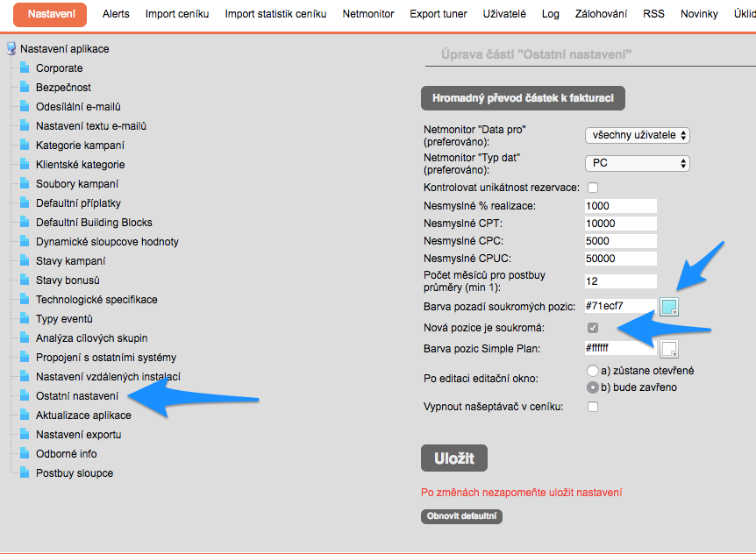The image size is (756, 554).
Task: Open color picker for Barva pozic Simple Plan
Action: pos(668,349)
